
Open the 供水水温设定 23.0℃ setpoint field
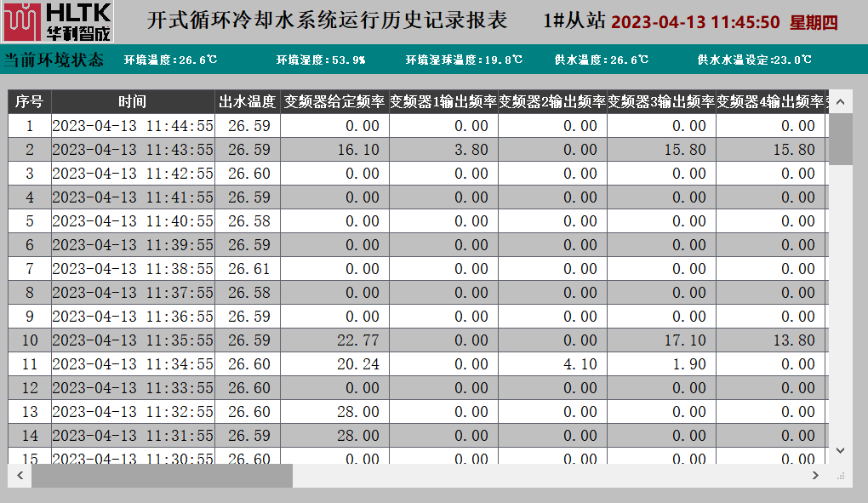[x=754, y=60]
